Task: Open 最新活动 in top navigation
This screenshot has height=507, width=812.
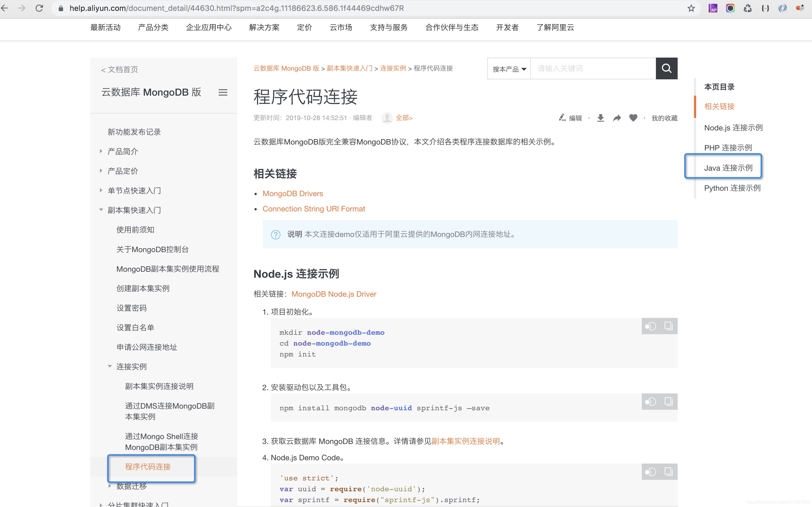Action: pyautogui.click(x=105, y=27)
